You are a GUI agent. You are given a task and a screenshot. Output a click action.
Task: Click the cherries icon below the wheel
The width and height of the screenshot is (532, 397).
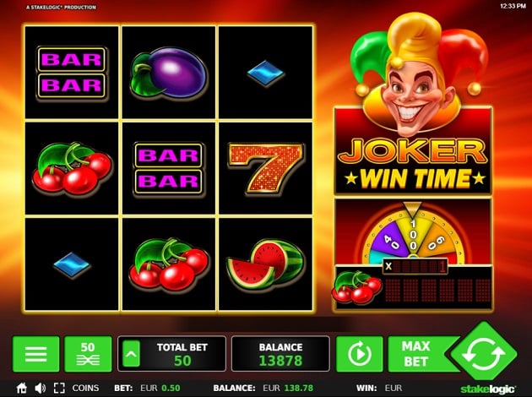click(x=357, y=286)
